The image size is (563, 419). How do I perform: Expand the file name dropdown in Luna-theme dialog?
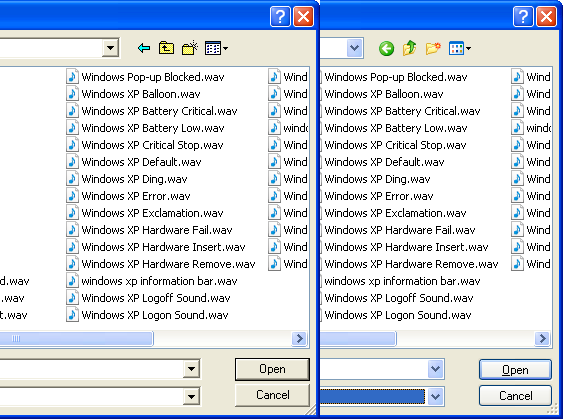(x=435, y=369)
